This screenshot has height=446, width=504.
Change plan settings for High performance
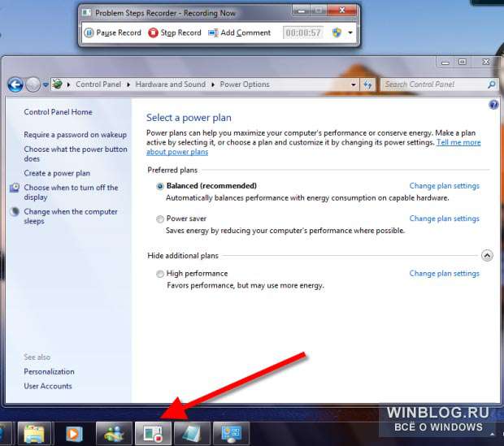[x=444, y=274]
